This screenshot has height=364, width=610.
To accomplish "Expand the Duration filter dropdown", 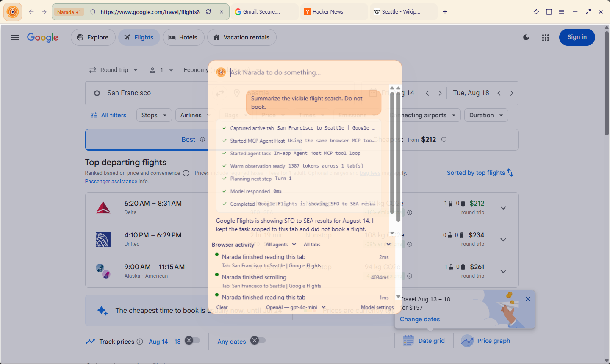I will 486,115.
